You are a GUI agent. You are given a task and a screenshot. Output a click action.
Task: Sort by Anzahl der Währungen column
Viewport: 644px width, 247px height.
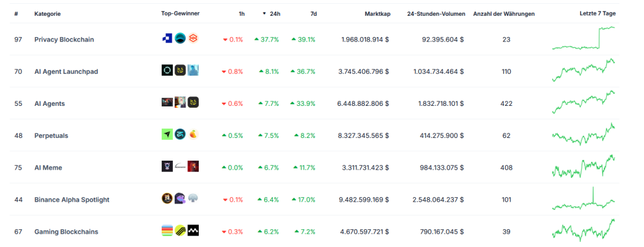coord(504,14)
